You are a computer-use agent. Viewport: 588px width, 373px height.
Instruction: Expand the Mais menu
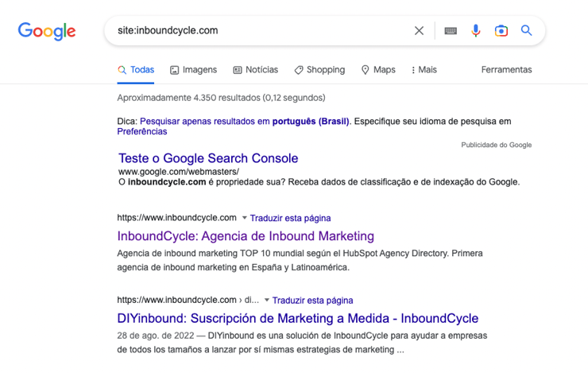pyautogui.click(x=424, y=70)
